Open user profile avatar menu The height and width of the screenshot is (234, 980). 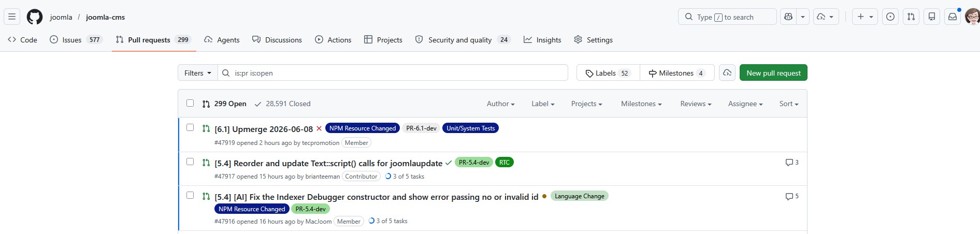[973, 17]
